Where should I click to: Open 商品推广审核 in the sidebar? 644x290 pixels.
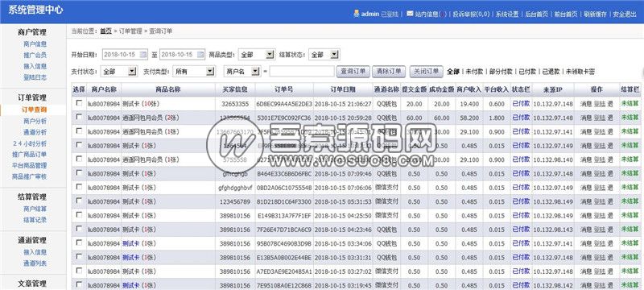tap(30, 176)
